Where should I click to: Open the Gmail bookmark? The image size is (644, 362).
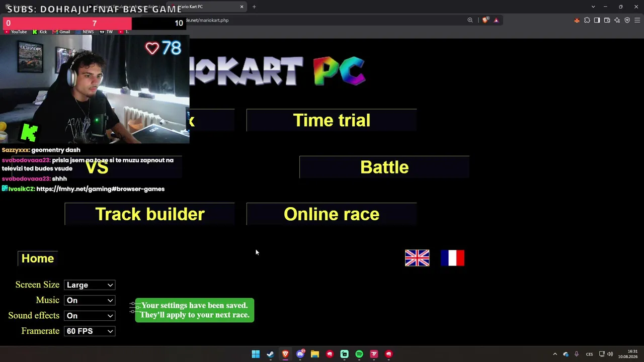[x=61, y=32]
